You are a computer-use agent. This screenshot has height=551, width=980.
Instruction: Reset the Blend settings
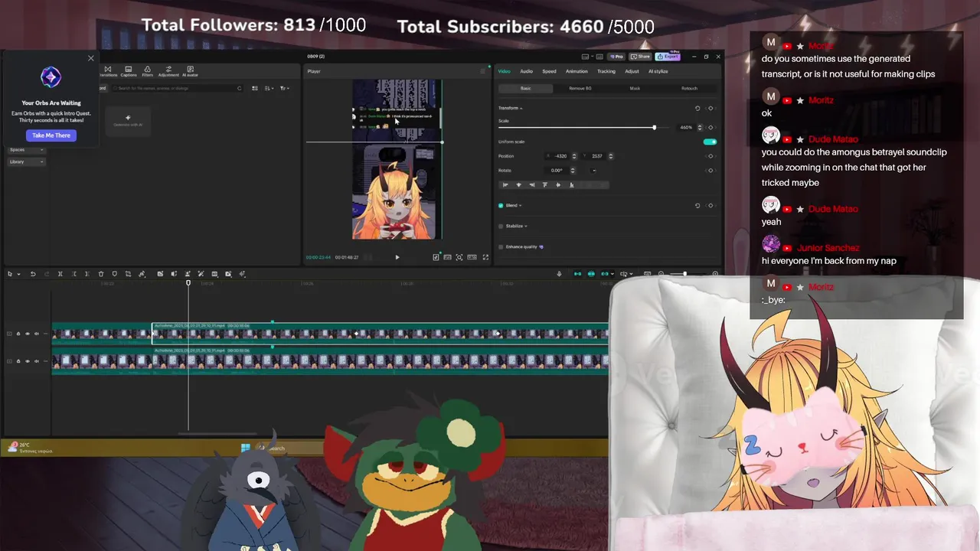pos(697,205)
